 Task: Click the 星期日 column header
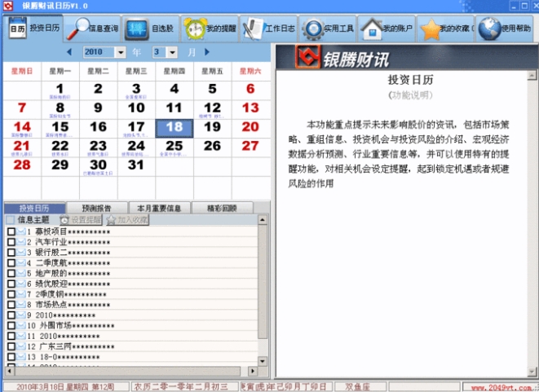pyautogui.click(x=22, y=71)
